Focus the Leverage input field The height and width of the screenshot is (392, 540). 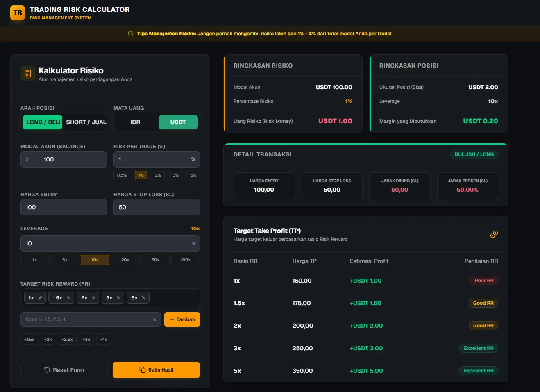point(110,243)
